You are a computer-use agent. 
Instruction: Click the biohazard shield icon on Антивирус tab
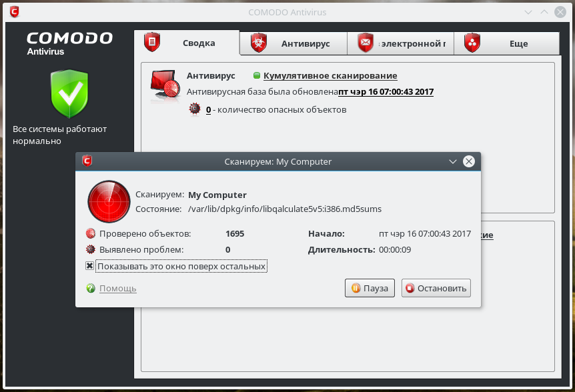(259, 43)
